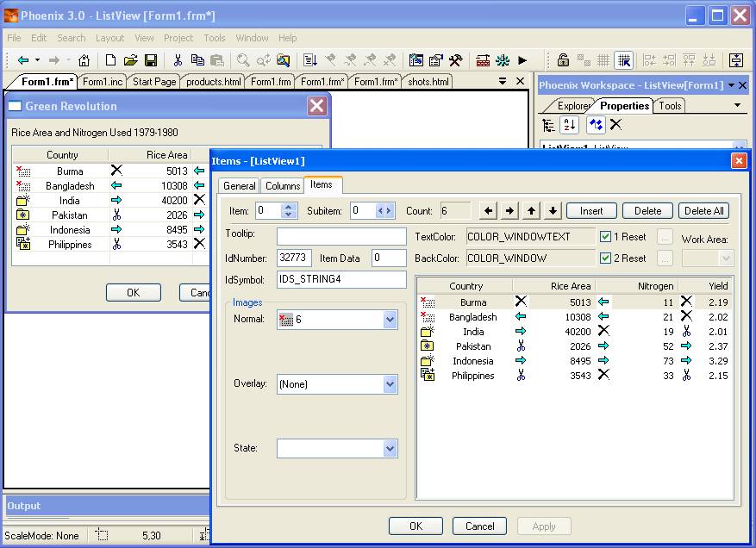Move item up with arrow button
This screenshot has width=756, height=548.
tap(531, 210)
